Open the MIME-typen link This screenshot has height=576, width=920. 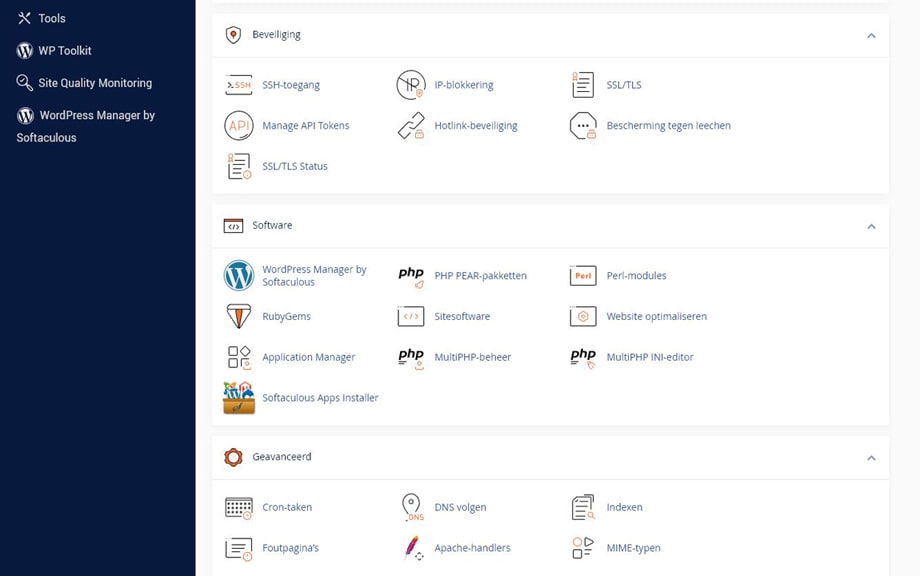[x=633, y=548]
